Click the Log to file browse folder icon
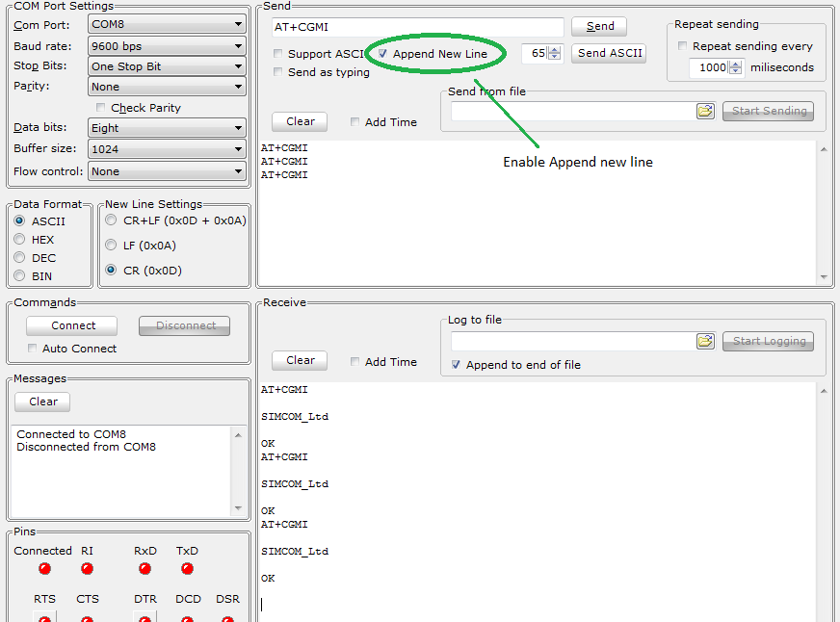The height and width of the screenshot is (622, 840). click(x=705, y=341)
